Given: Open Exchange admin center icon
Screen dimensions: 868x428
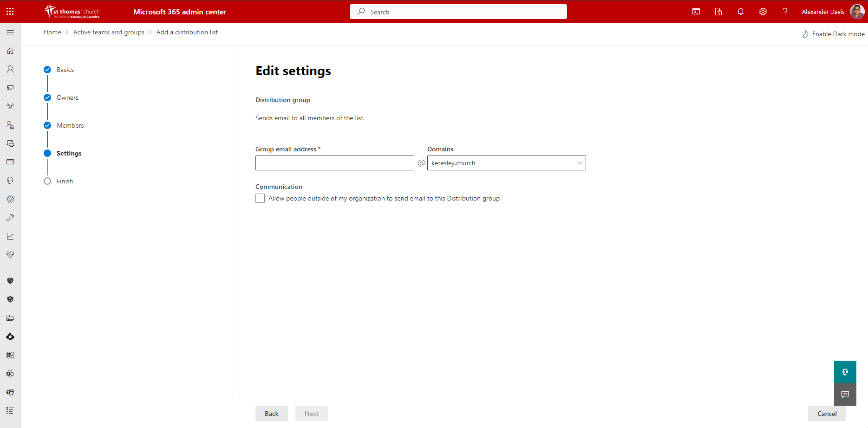Looking at the screenshot, I should coord(10,355).
